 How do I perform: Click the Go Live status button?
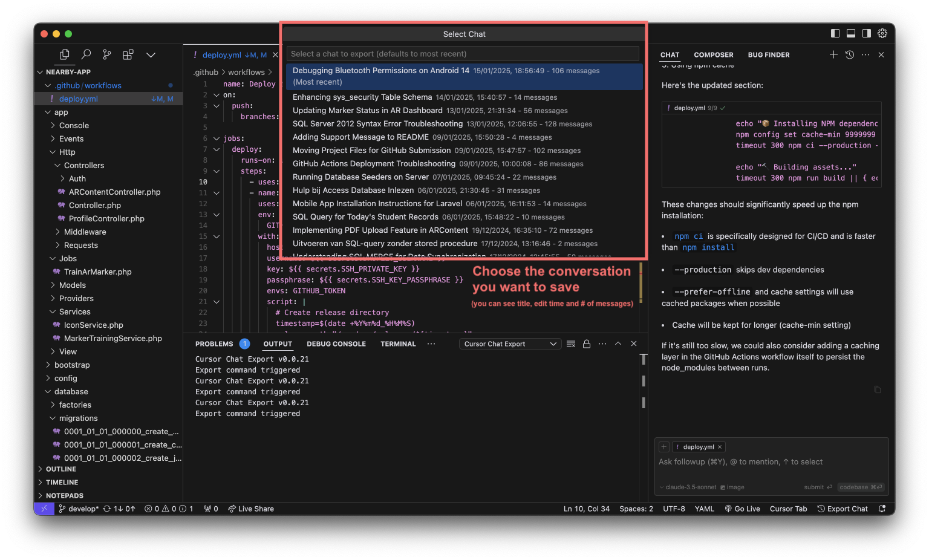coord(742,509)
